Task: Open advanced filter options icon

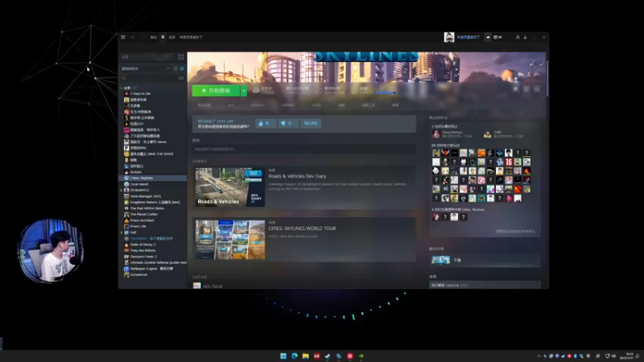Action: tap(181, 78)
